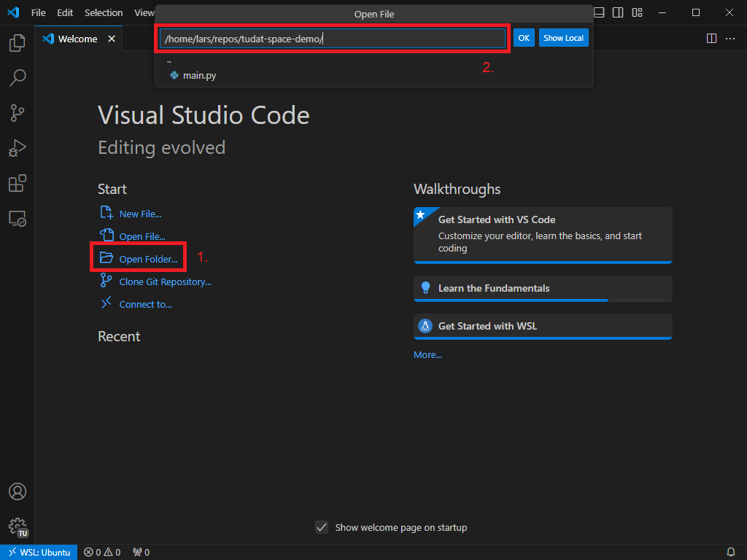
Task: Open Run and Debug view
Action: [18, 148]
